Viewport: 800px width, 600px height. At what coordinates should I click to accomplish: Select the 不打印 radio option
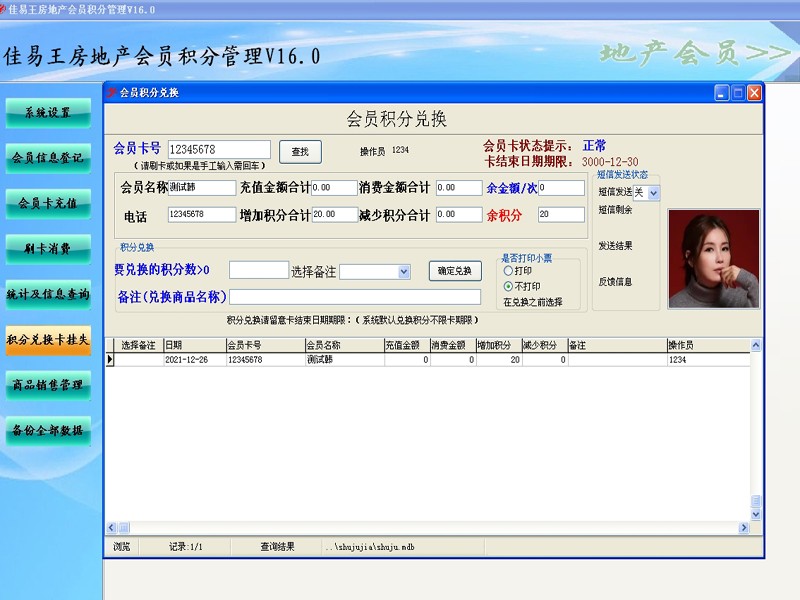click(x=508, y=286)
